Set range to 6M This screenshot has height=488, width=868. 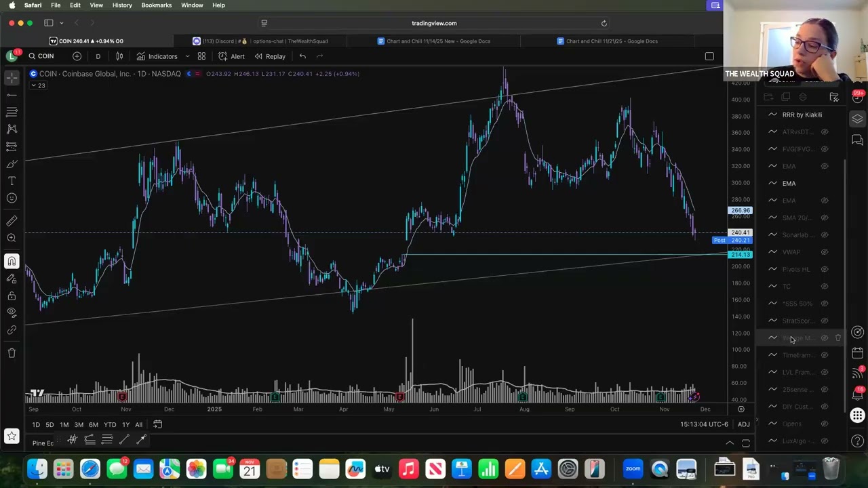(x=94, y=424)
